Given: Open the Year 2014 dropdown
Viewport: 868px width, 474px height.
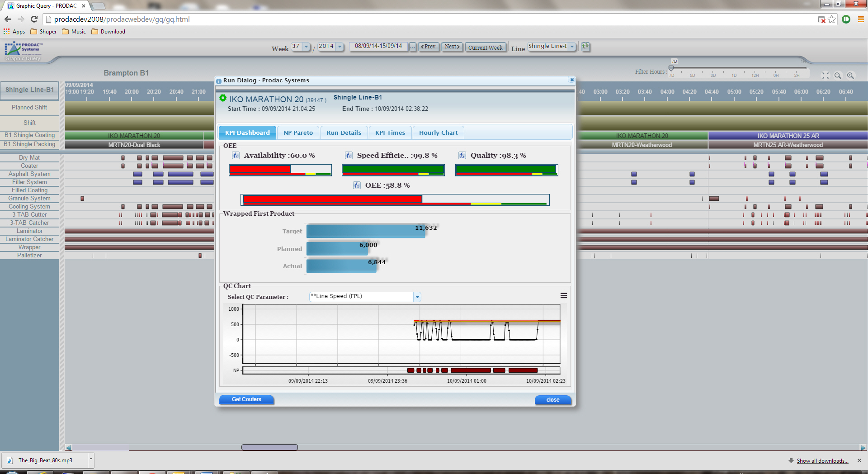Looking at the screenshot, I should point(340,47).
